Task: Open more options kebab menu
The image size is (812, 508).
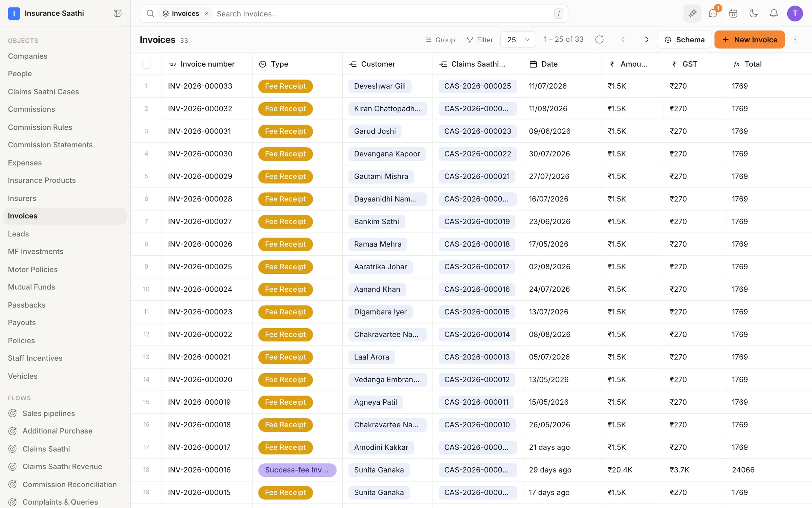Action: tap(795, 40)
